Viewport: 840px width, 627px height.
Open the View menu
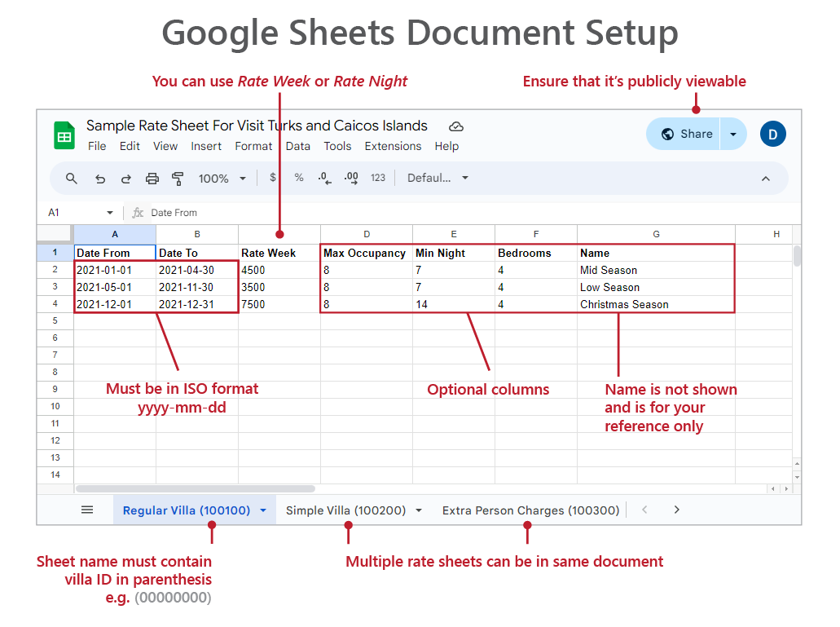tap(165, 146)
